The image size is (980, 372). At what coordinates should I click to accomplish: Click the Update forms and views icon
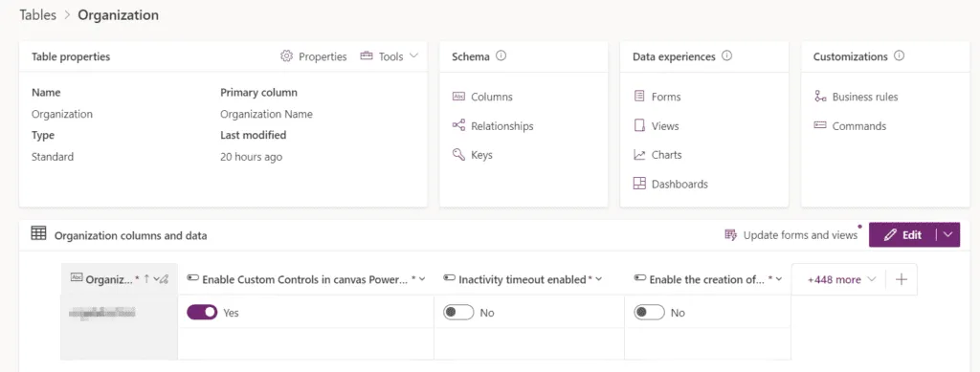click(x=730, y=234)
